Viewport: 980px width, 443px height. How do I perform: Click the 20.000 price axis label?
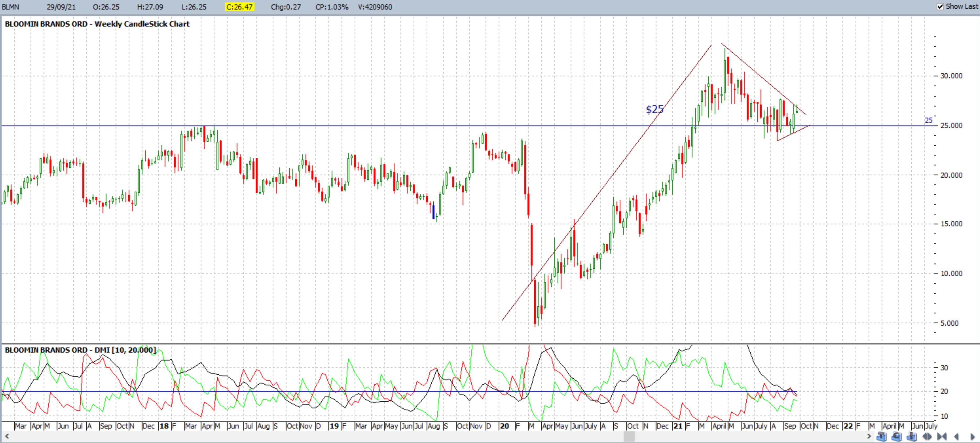(x=951, y=175)
